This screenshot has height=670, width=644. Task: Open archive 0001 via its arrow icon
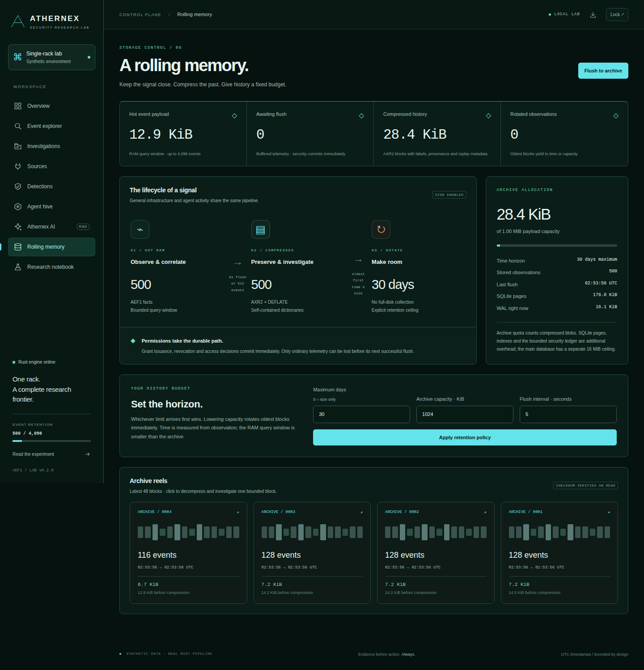[609, 512]
